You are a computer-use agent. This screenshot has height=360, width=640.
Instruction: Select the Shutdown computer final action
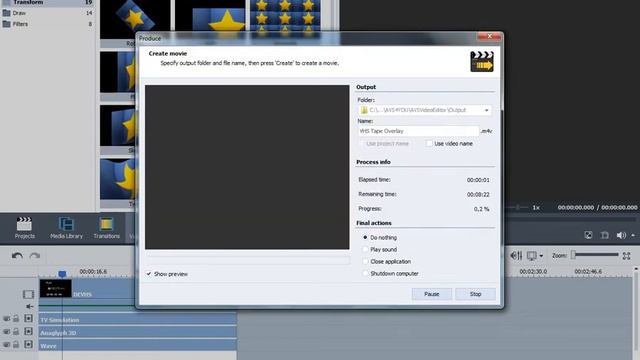[x=365, y=273]
